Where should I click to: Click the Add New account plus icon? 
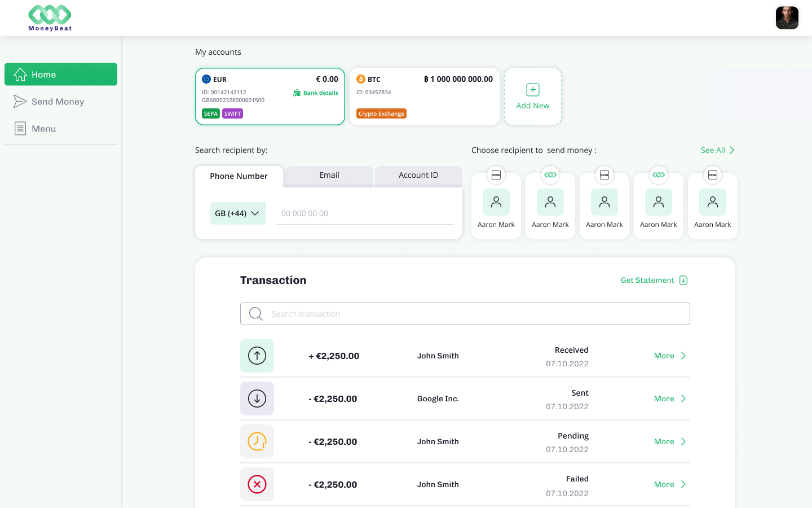click(x=532, y=90)
